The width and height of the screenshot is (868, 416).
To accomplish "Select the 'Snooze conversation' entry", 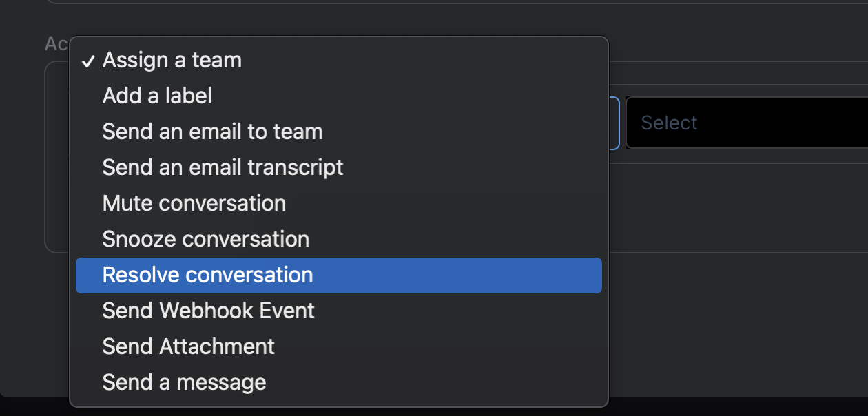I will coord(205,239).
